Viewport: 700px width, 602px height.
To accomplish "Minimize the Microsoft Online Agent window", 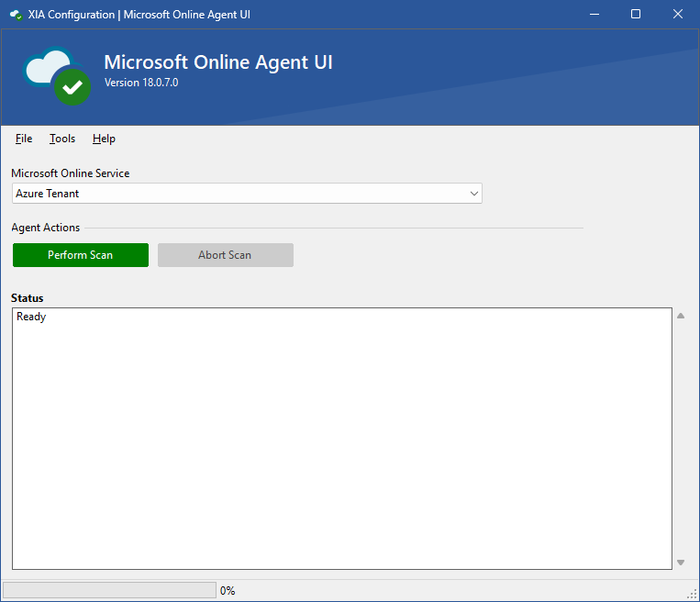I will coord(594,15).
